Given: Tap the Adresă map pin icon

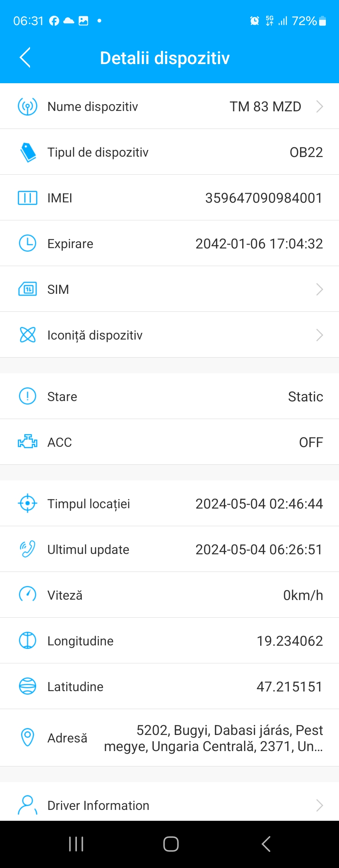Looking at the screenshot, I should pyautogui.click(x=27, y=737).
